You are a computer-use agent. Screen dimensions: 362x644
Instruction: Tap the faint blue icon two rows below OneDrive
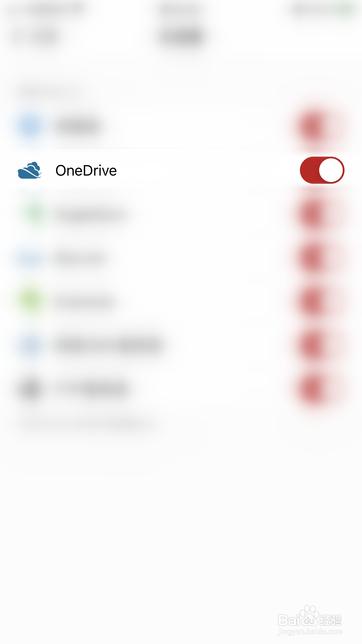click(30, 258)
